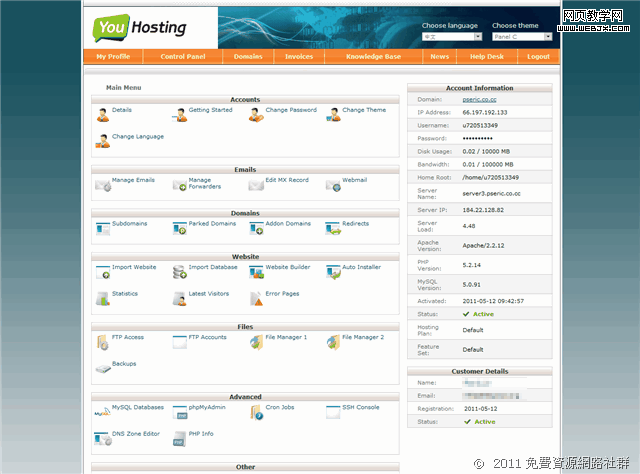Open the phpMyAdmin icon

pos(180,412)
